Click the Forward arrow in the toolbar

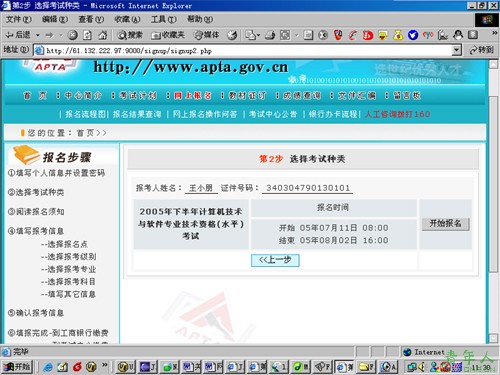[x=49, y=35]
